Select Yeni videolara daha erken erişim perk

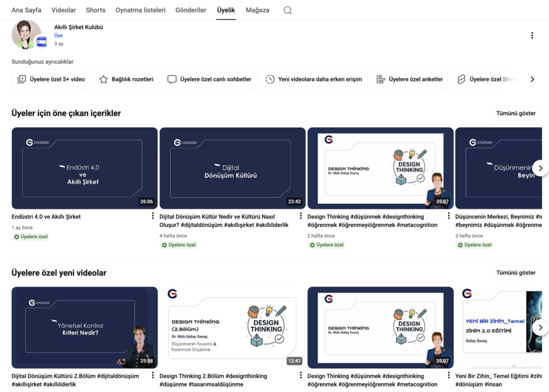click(314, 79)
